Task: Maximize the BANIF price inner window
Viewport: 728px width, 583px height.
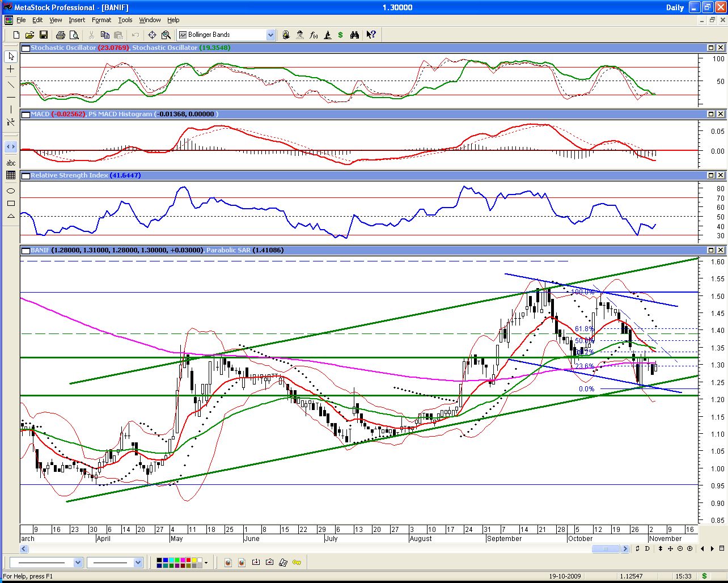Action: [x=711, y=250]
